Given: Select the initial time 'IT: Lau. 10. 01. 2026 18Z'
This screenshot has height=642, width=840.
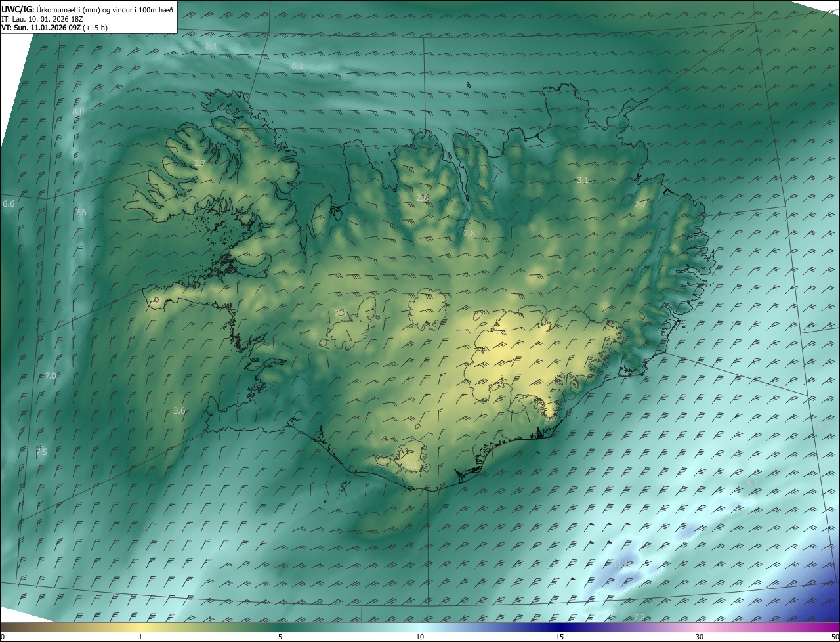Looking at the screenshot, I should coord(42,19).
